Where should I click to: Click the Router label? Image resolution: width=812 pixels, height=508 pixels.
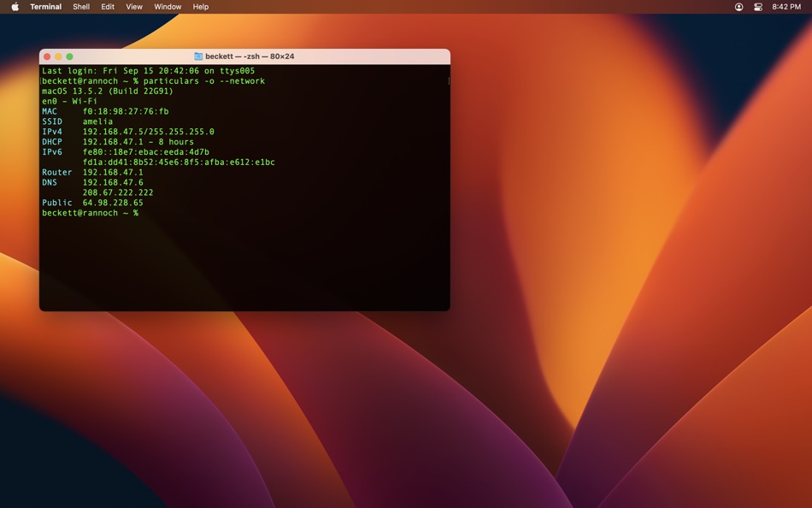tap(57, 172)
